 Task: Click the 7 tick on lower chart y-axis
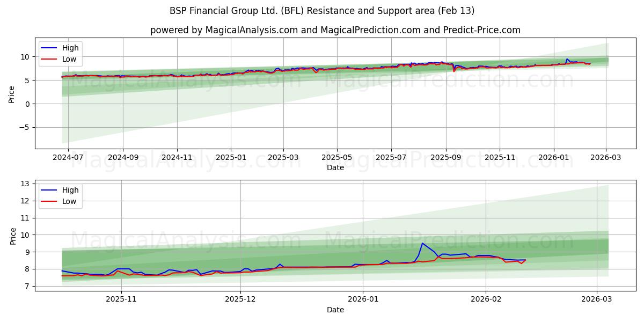click(28, 286)
